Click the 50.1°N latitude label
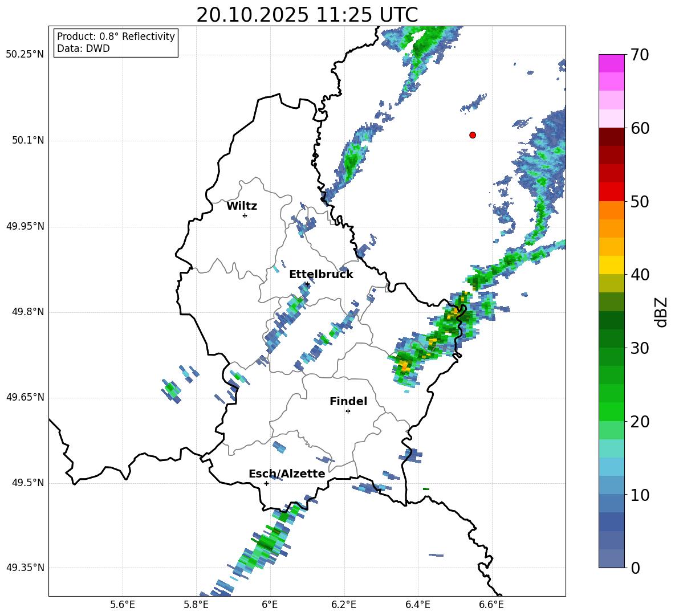Image resolution: width=675 pixels, height=616 pixels. 27,140
